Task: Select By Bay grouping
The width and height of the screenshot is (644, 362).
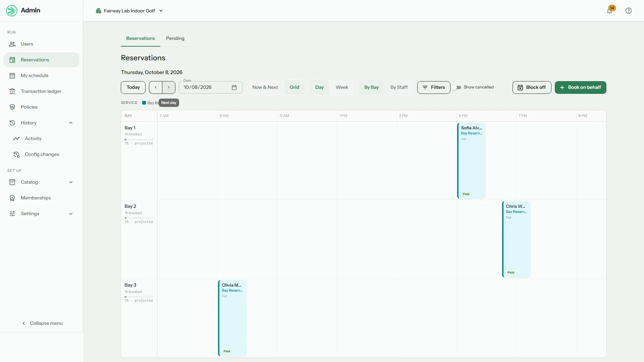Action: (x=371, y=87)
